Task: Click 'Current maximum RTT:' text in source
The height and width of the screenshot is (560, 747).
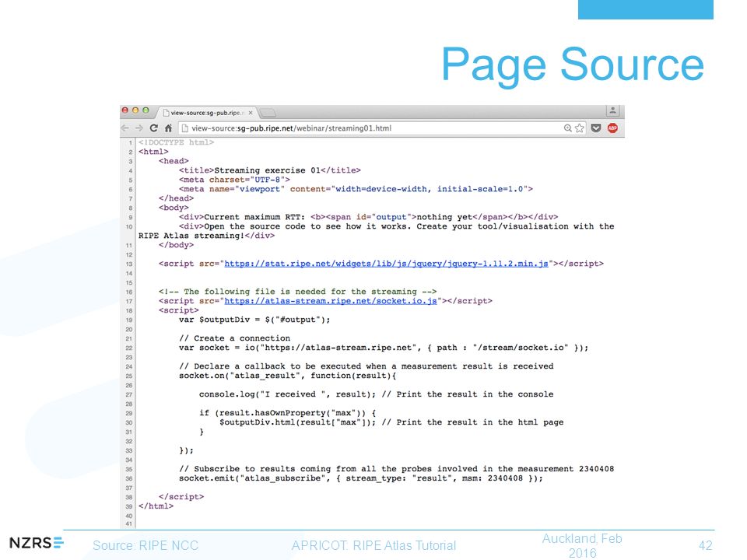Action: (254, 217)
